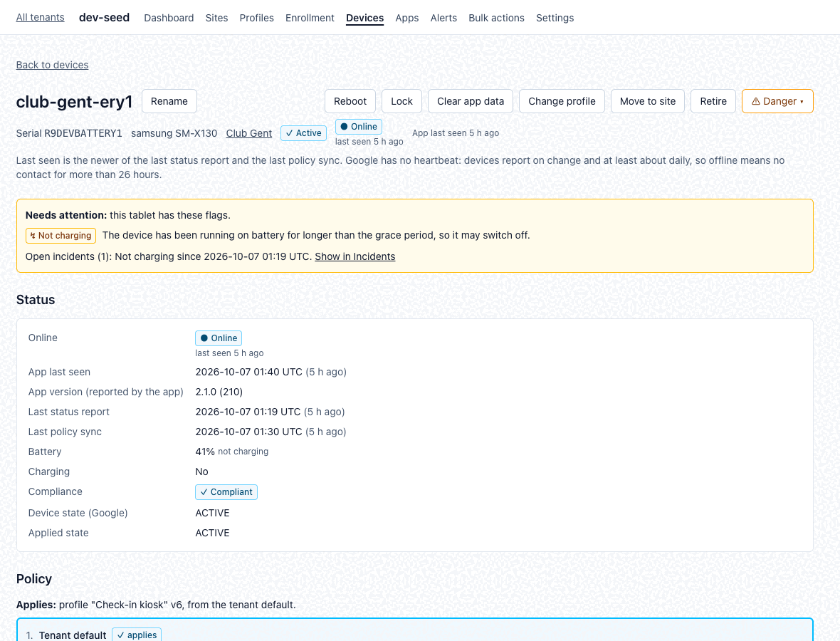Go to the Alerts tab
Screen dimensions: 840x641
(x=443, y=19)
